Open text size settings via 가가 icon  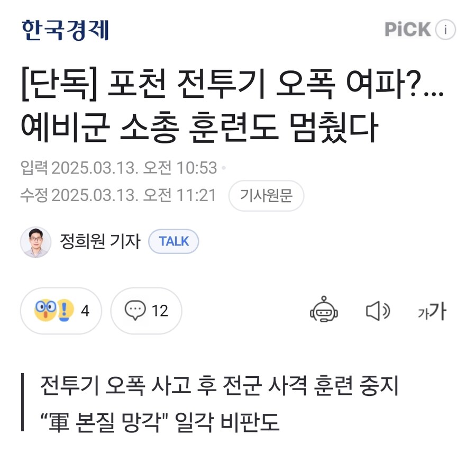(x=432, y=311)
